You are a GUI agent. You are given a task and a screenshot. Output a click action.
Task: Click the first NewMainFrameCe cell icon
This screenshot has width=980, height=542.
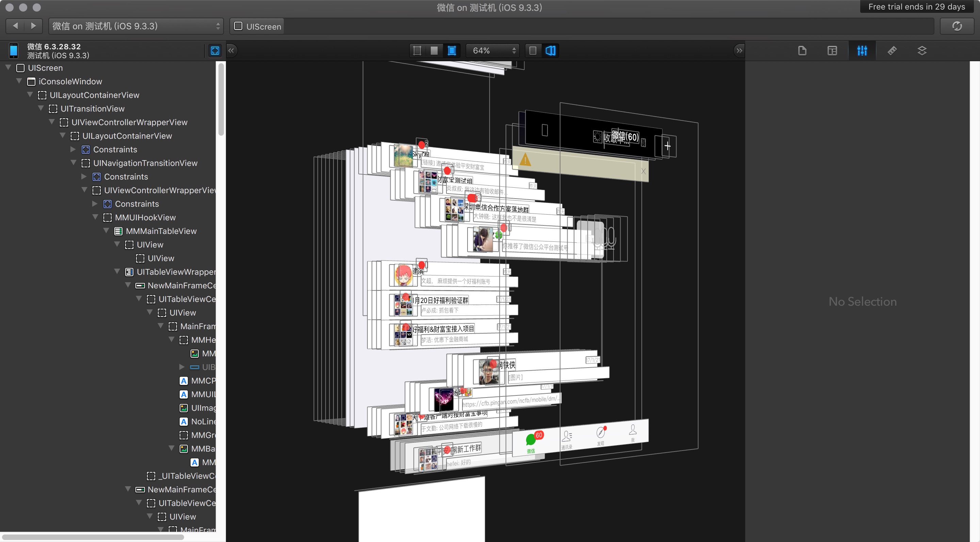pos(140,285)
